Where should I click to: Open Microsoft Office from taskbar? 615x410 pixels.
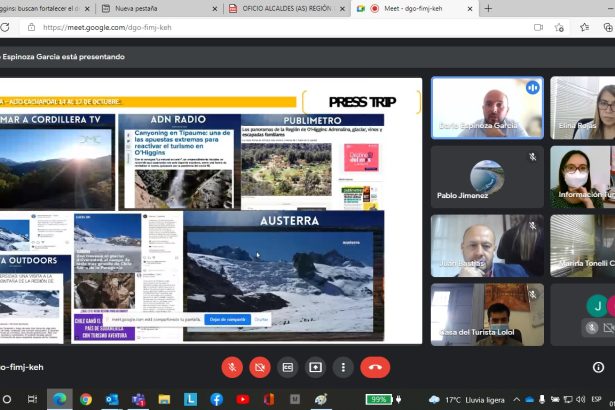pyautogui.click(x=269, y=399)
